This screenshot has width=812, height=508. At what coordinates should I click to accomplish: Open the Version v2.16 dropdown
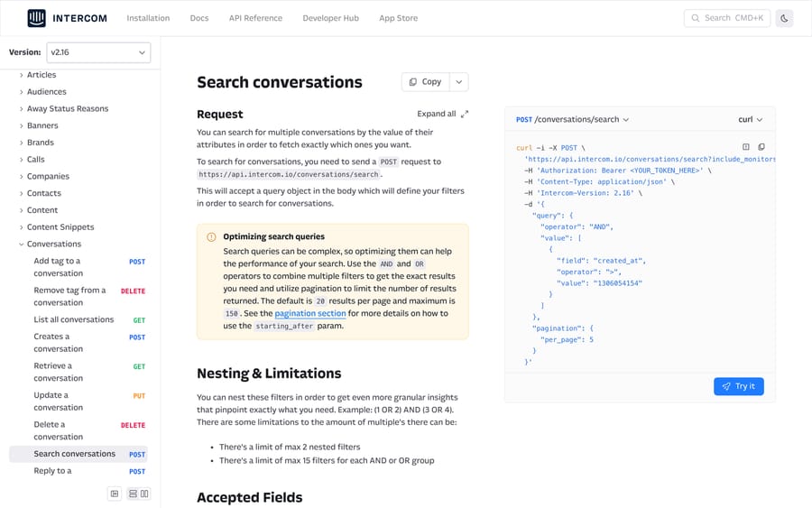(x=98, y=53)
